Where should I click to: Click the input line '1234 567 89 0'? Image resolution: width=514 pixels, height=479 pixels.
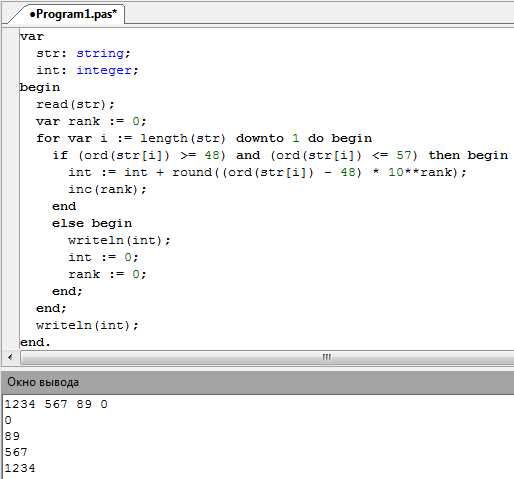(x=56, y=404)
